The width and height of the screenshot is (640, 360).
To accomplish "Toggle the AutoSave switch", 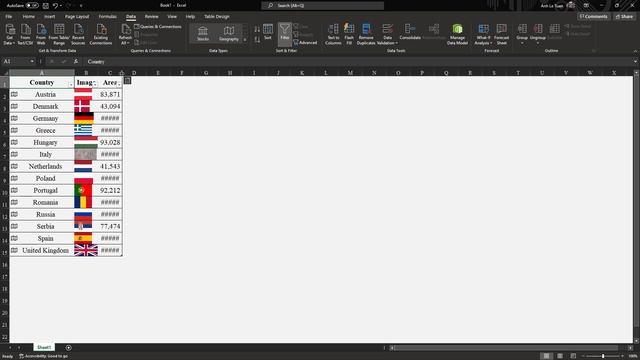I will click(x=32, y=6).
